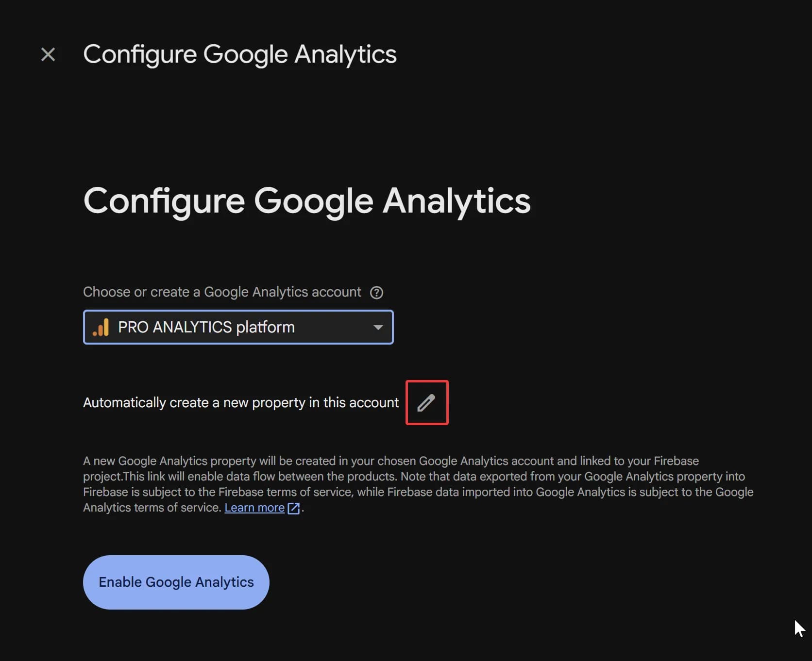Click the word 'platform' in the account selector
The image size is (812, 661).
(265, 328)
